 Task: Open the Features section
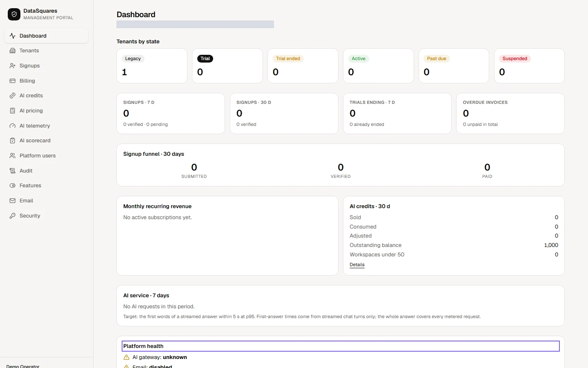point(46,186)
